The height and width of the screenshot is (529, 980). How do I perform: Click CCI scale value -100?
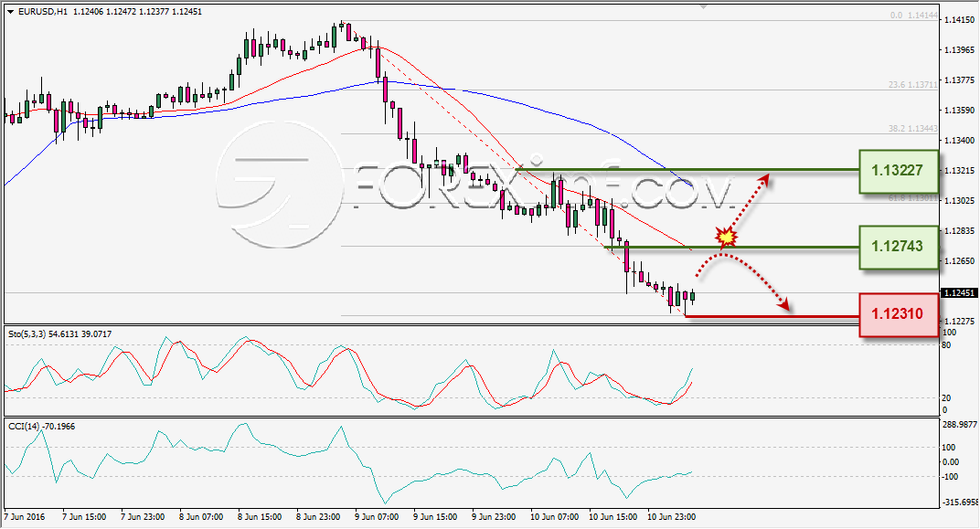(x=950, y=477)
